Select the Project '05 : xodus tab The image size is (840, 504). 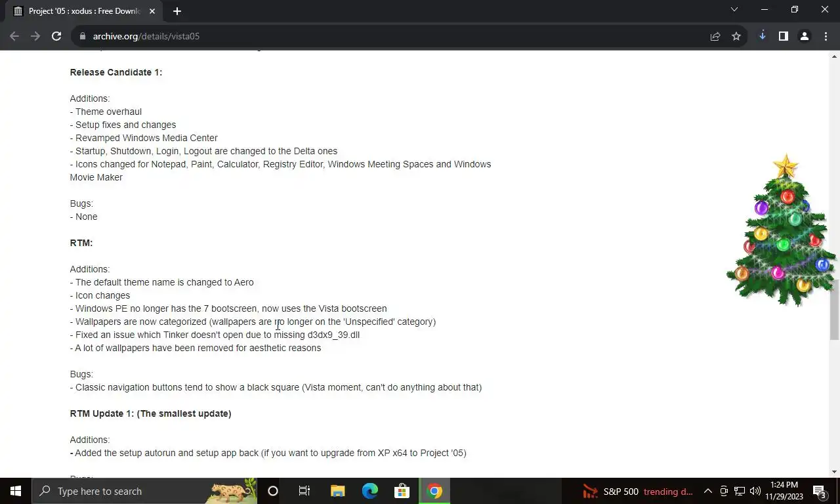point(84,10)
